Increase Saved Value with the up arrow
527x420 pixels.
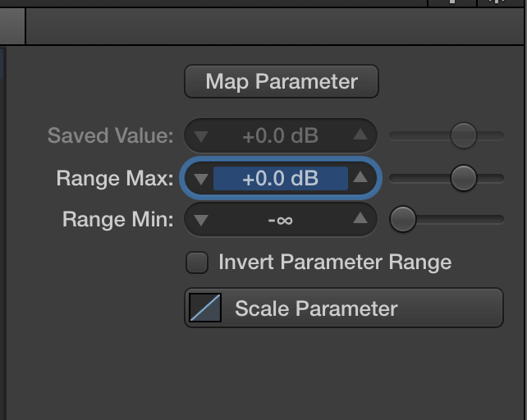(360, 136)
